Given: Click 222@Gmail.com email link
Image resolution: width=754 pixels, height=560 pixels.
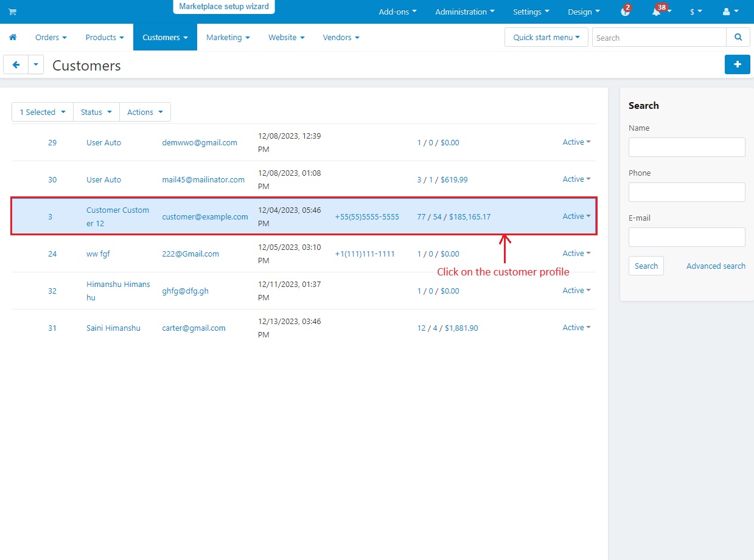Looking at the screenshot, I should point(190,254).
